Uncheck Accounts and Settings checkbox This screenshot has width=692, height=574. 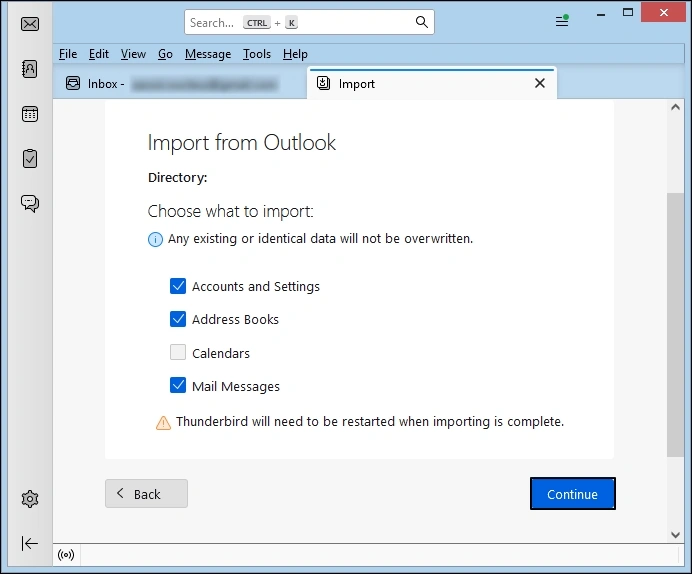178,286
